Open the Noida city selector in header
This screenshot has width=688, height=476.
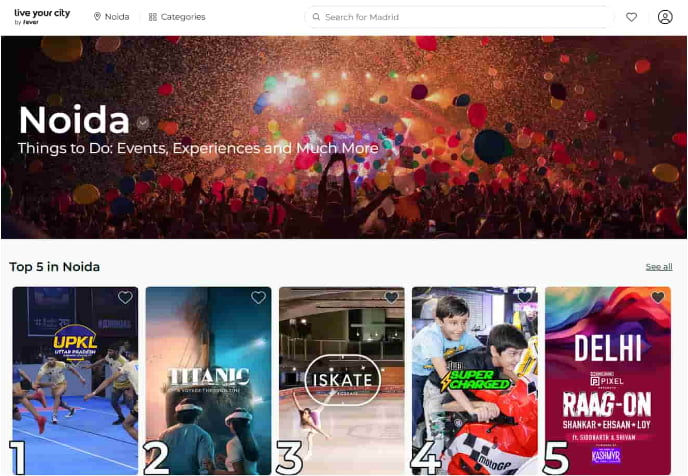pyautogui.click(x=111, y=17)
